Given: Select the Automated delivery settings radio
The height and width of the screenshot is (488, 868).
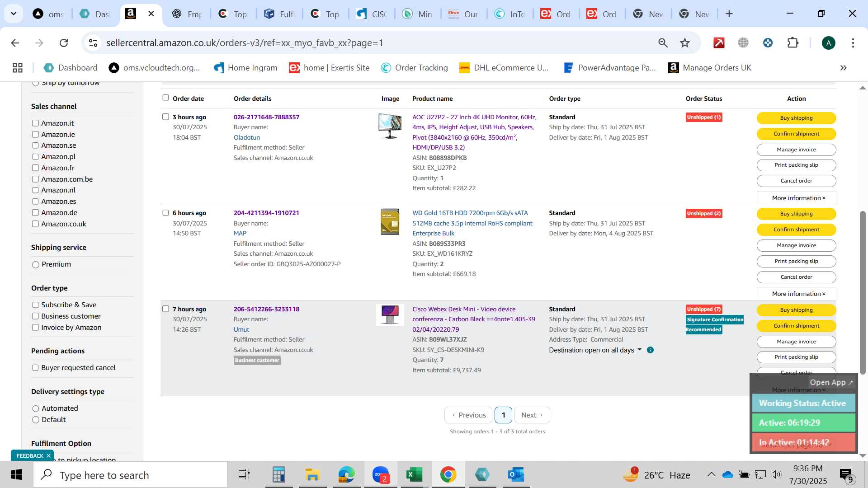Looking at the screenshot, I should pyautogui.click(x=36, y=408).
